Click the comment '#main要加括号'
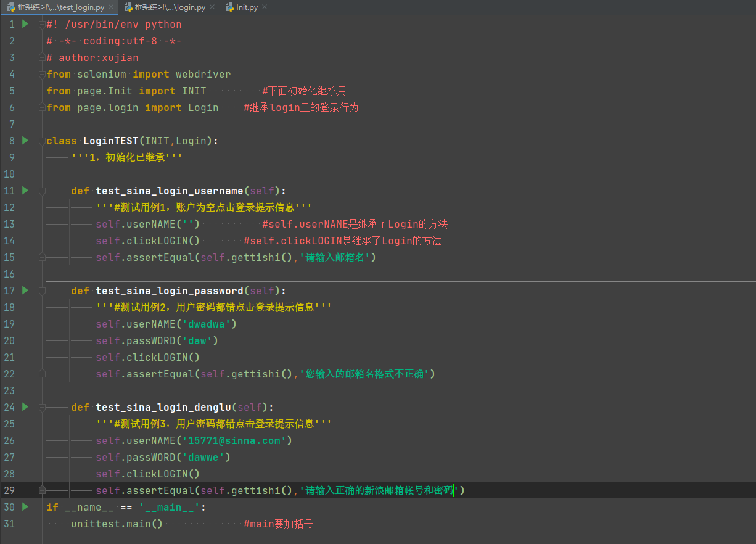The image size is (756, 544). (x=278, y=524)
